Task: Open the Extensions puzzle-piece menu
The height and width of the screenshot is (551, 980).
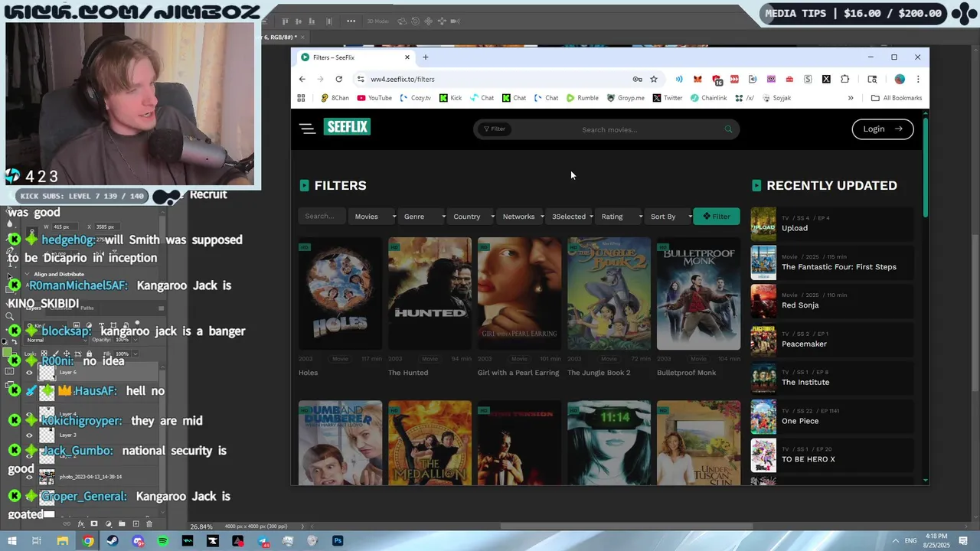Action: pos(845,79)
